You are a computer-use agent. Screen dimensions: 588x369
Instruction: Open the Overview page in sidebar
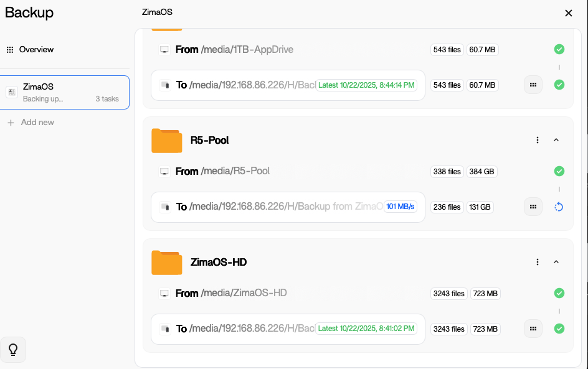tap(36, 50)
